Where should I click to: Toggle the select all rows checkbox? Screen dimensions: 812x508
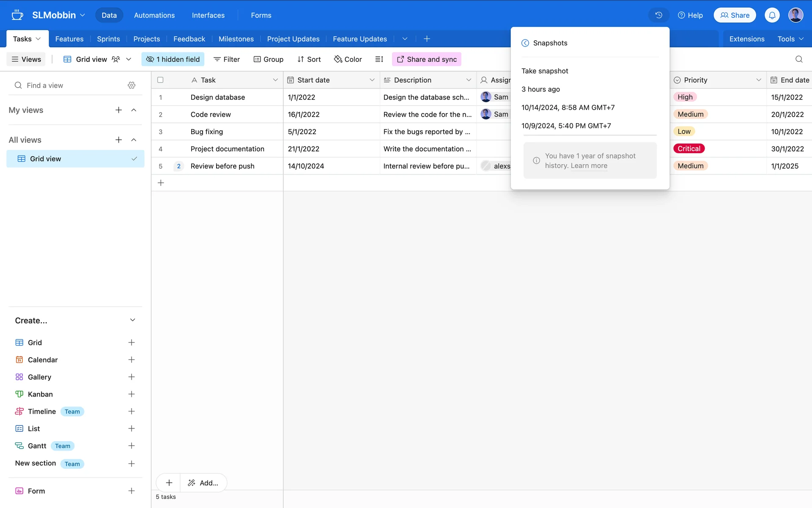click(x=160, y=80)
